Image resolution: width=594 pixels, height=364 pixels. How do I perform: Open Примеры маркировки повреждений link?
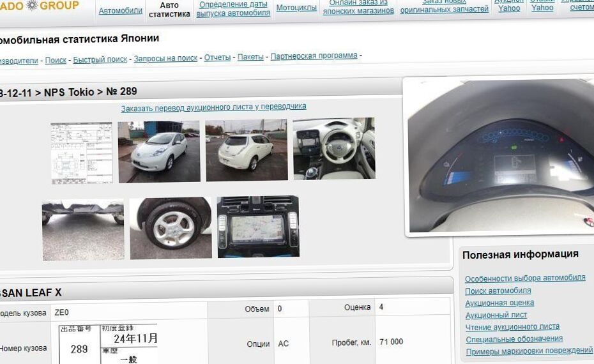tap(529, 351)
